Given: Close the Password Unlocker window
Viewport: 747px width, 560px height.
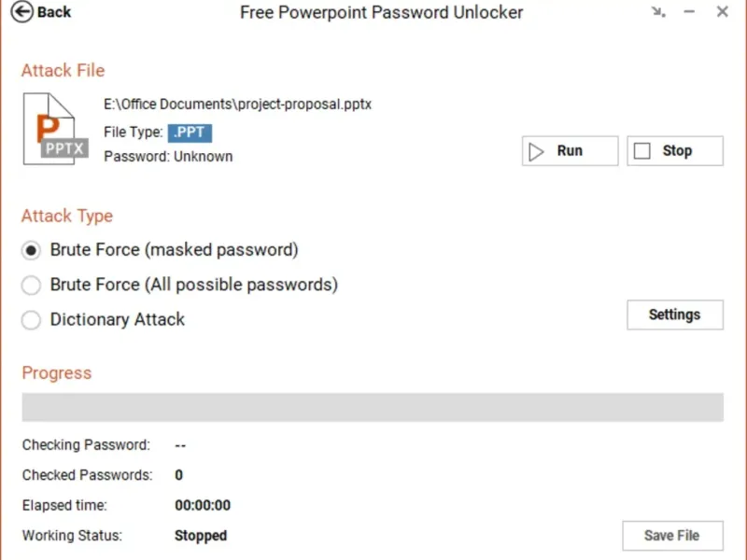Looking at the screenshot, I should (723, 12).
